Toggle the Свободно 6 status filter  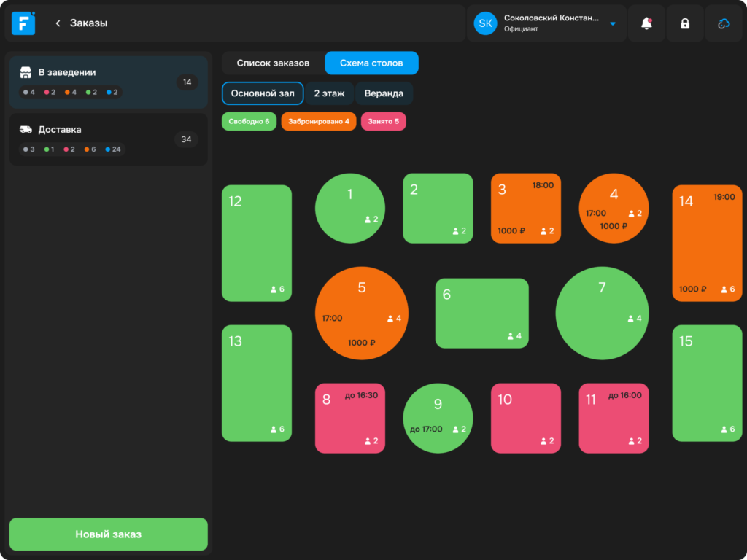point(249,122)
